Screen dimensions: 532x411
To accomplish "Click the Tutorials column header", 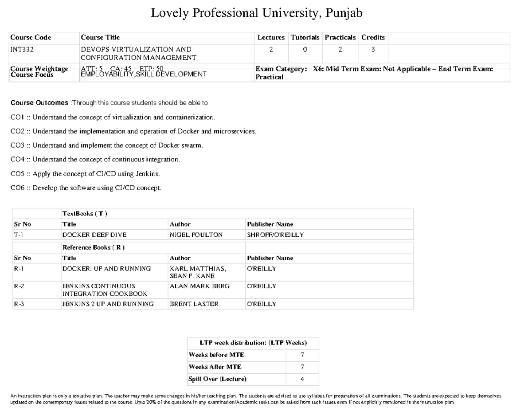I will 305,38.
